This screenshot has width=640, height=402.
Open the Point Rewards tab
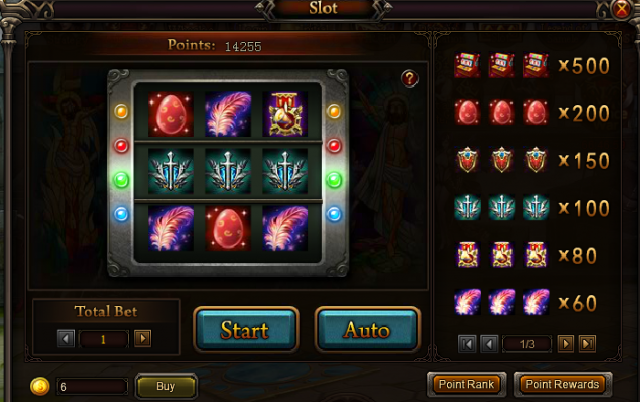coord(563,384)
